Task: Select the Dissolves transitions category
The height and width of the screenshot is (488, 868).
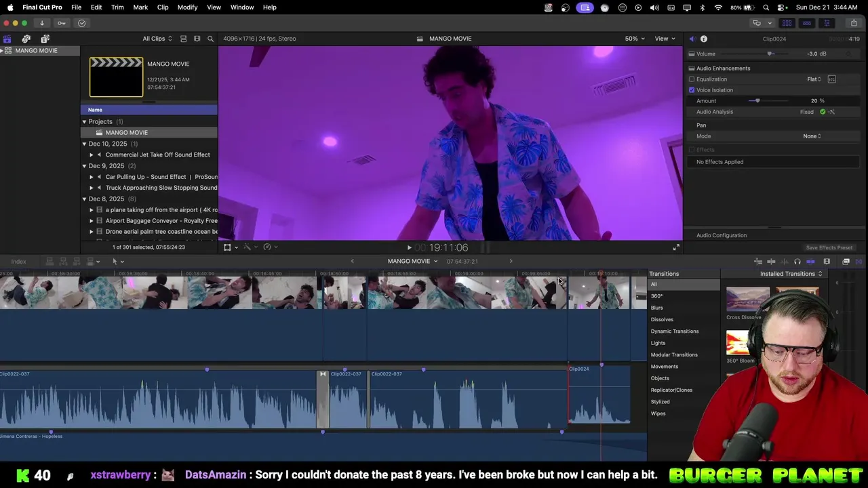Action: [x=662, y=320]
